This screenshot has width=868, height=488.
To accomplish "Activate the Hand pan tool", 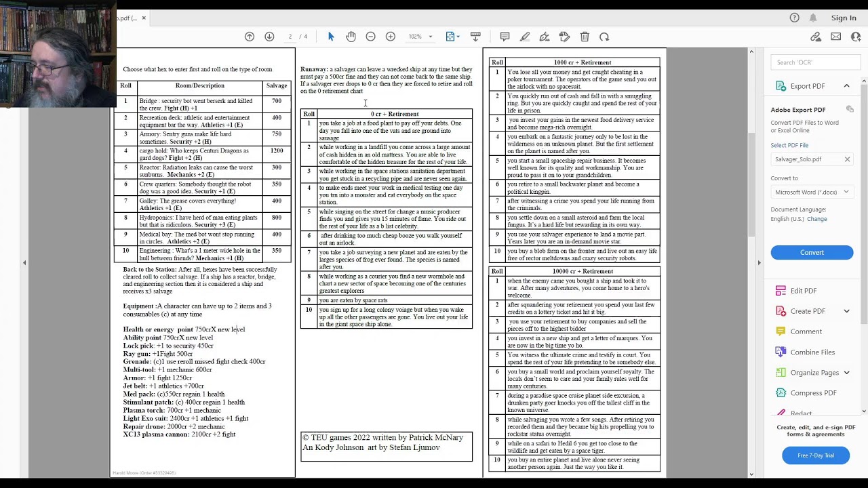I will [351, 37].
